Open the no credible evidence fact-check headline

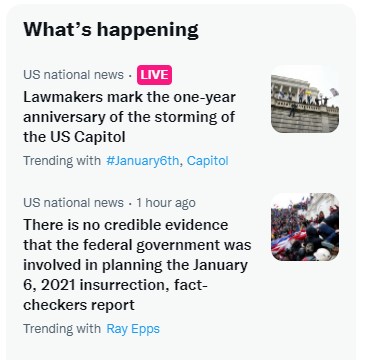click(137, 265)
